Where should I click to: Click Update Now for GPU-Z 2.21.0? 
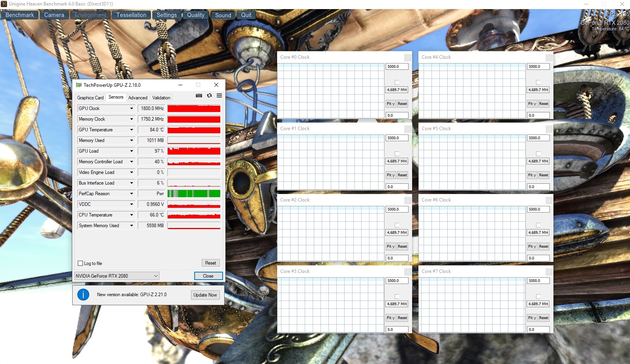pyautogui.click(x=205, y=295)
